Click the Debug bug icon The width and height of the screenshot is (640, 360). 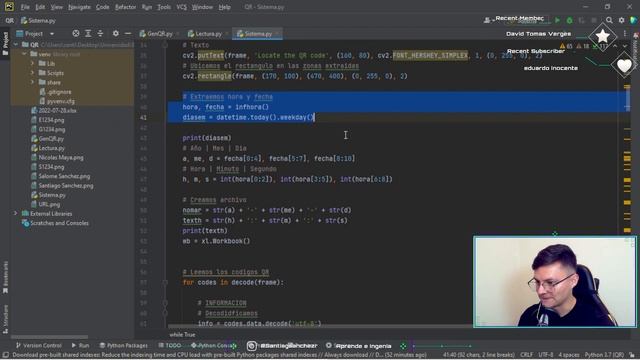point(569,20)
